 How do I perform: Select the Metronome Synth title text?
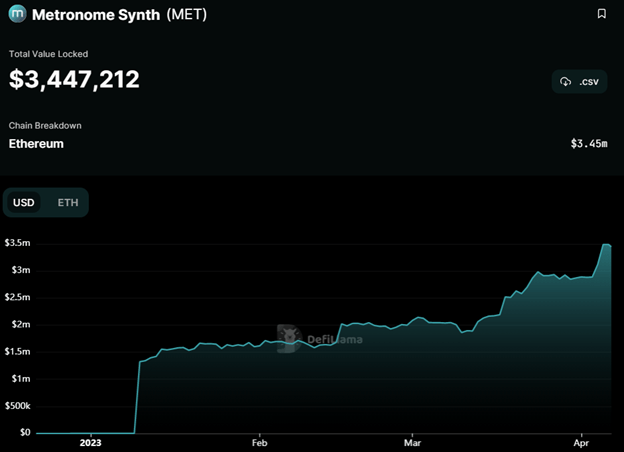pos(96,15)
